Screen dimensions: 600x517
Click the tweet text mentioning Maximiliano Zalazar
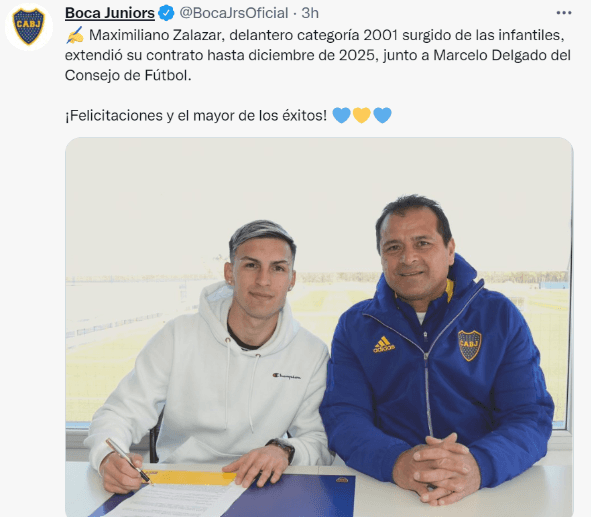(318, 55)
